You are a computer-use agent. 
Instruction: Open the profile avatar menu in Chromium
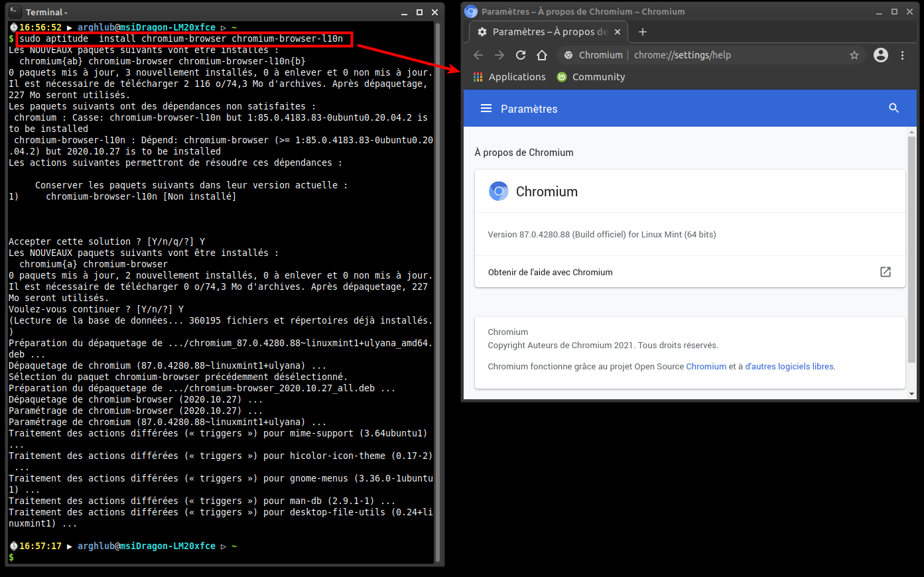[881, 55]
